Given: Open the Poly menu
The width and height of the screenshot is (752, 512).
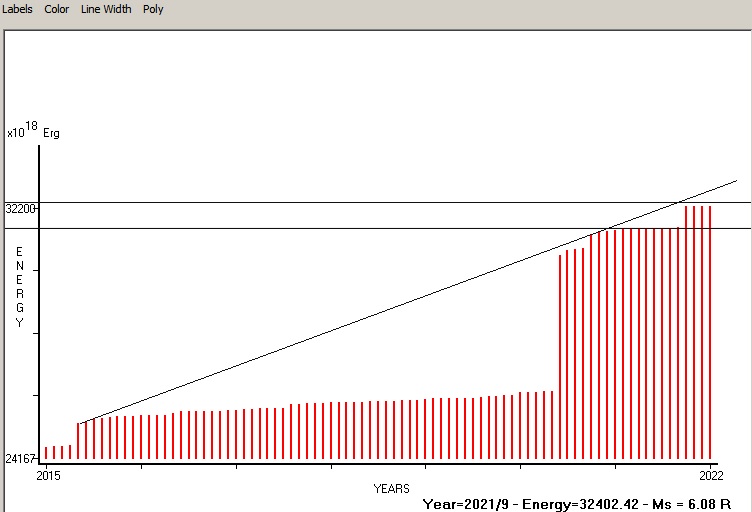Looking at the screenshot, I should [x=153, y=9].
